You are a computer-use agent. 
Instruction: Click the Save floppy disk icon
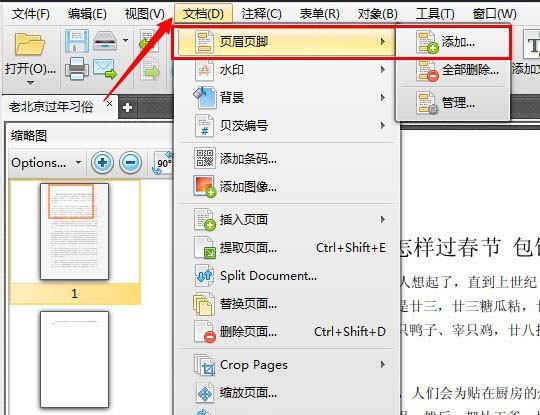point(76,41)
